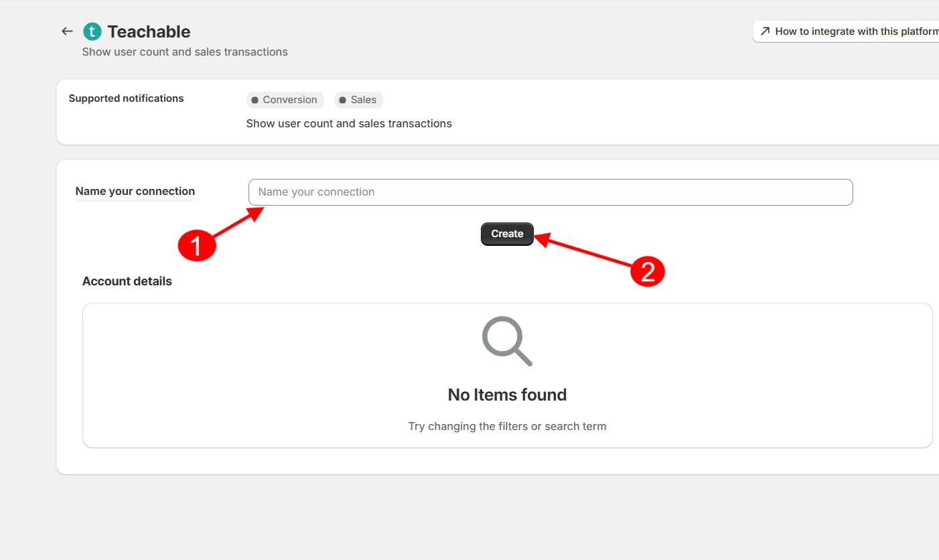
Task: Click the dot inside the Conversion badge
Action: pos(255,100)
